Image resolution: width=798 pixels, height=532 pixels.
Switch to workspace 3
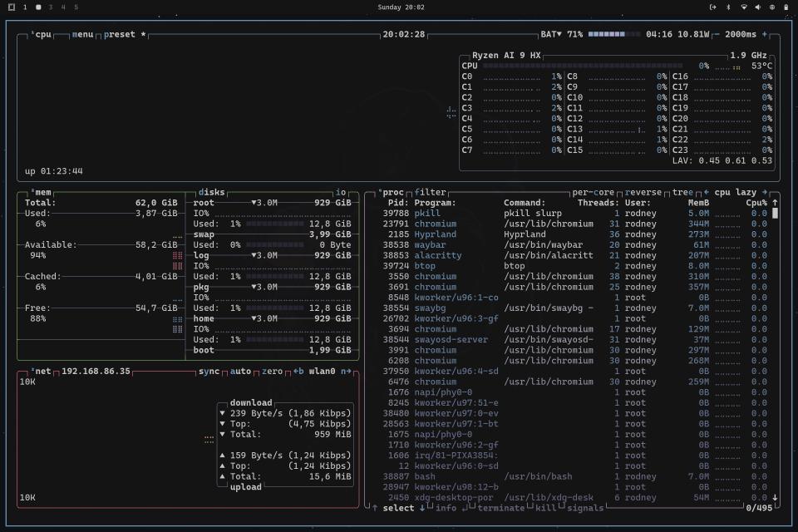pyautogui.click(x=51, y=7)
